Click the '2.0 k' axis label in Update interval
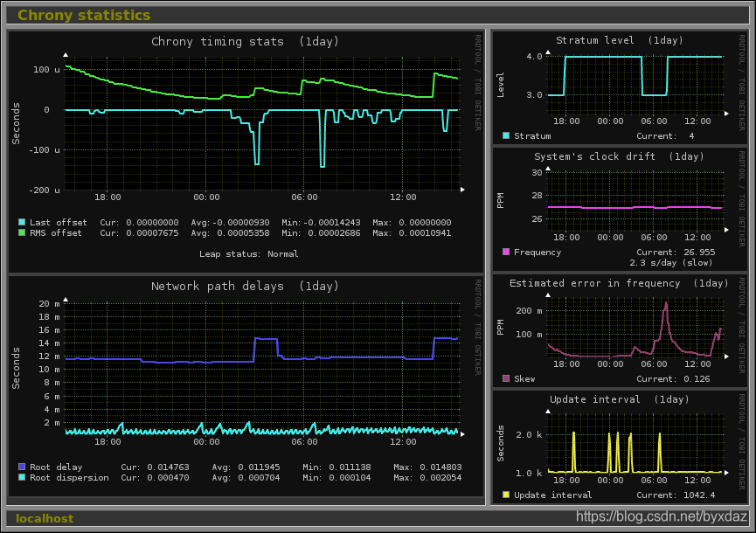The width and height of the screenshot is (756, 533). click(x=529, y=434)
